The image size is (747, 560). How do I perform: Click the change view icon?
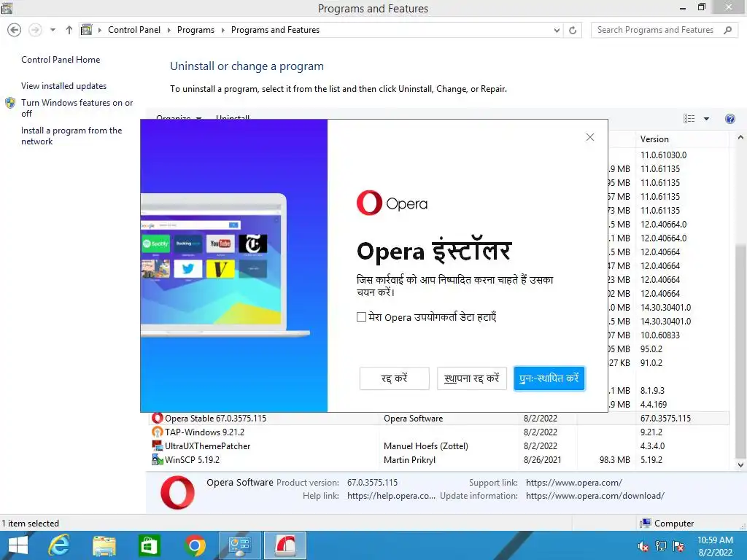pyautogui.click(x=689, y=119)
